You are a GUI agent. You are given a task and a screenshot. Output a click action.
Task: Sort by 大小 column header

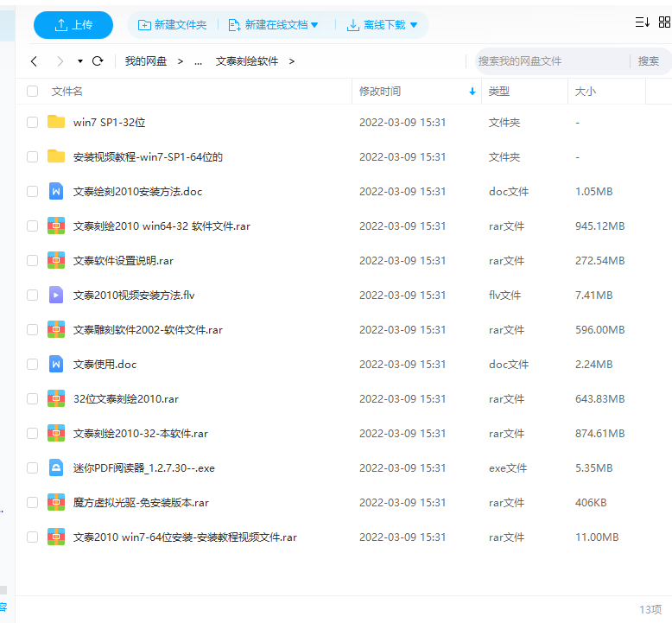[585, 91]
